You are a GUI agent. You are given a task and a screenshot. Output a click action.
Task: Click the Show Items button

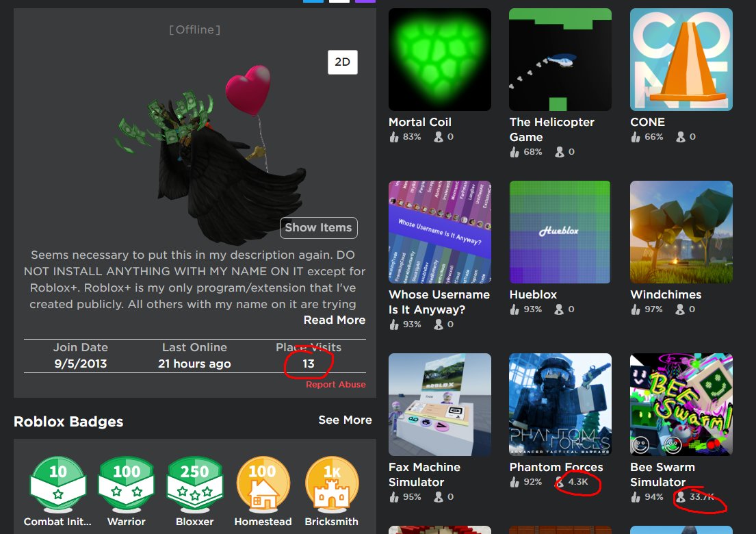click(319, 228)
